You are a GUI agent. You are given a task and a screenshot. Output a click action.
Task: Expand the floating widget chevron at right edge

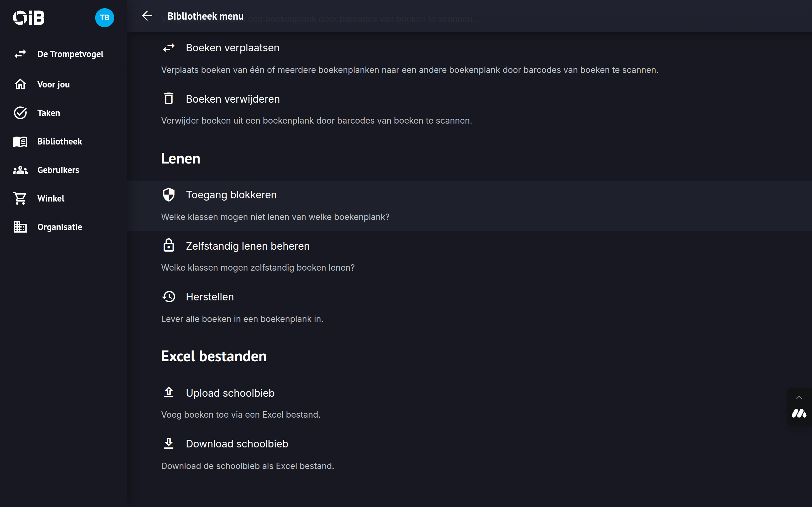click(799, 398)
